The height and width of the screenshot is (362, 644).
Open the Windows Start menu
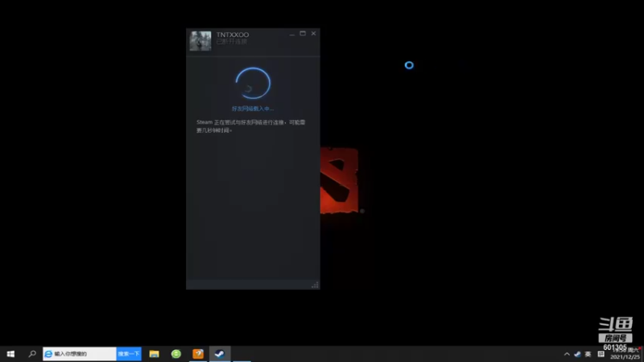(x=10, y=354)
